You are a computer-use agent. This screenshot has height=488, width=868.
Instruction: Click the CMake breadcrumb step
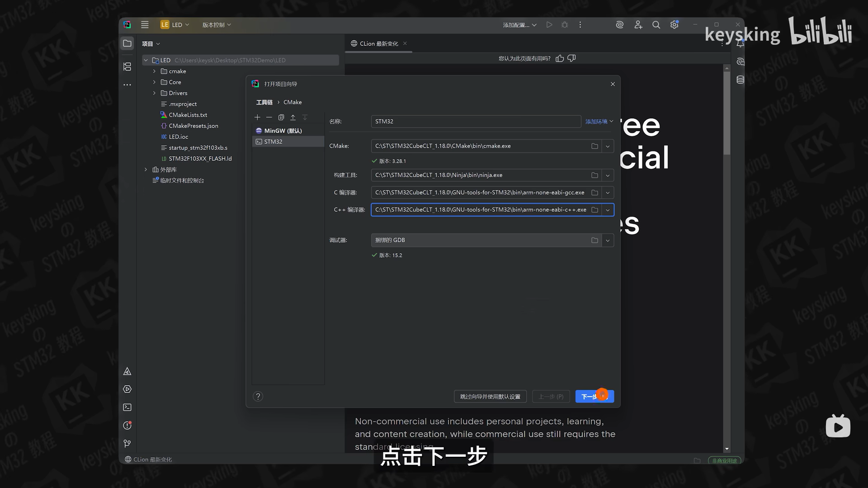coord(292,102)
